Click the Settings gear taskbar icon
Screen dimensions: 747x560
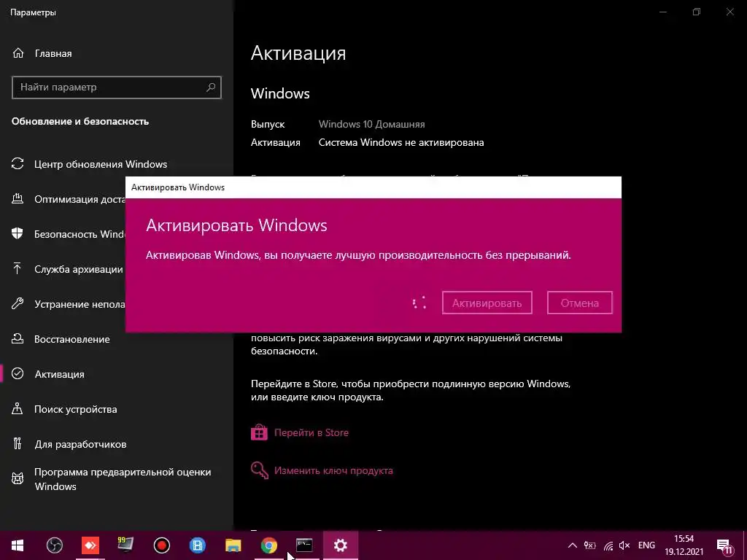pos(340,545)
